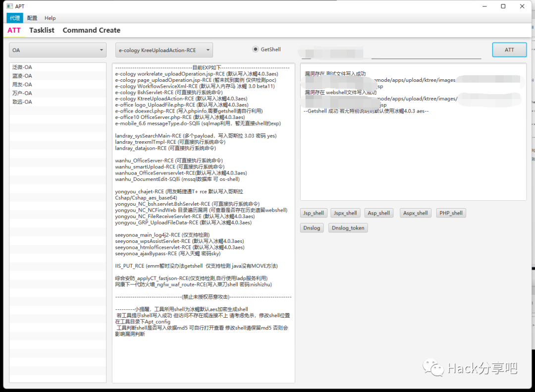Open the 配置 menu
Screen dimensions: 535x392
click(32, 17)
